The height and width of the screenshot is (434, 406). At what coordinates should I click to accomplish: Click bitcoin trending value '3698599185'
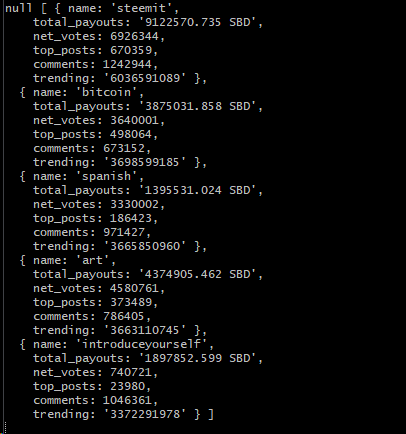point(145,162)
